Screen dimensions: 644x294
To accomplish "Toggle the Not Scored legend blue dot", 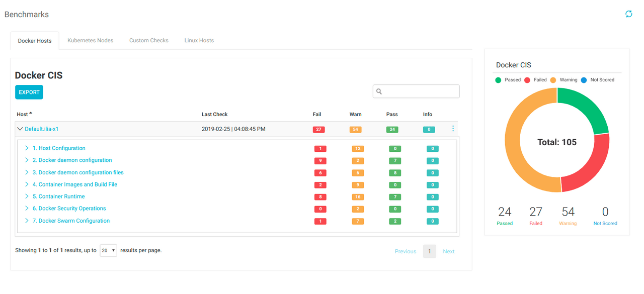I will 584,80.
